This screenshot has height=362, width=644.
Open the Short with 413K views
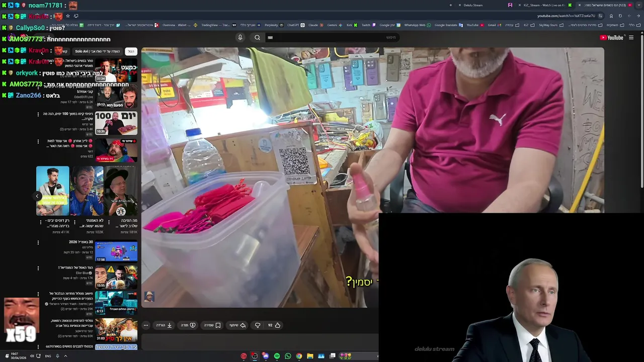click(53, 191)
